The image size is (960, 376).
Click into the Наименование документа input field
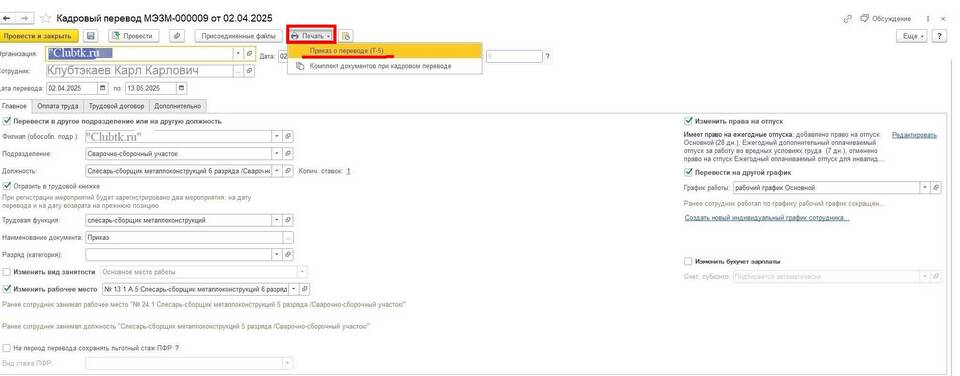[x=184, y=237]
